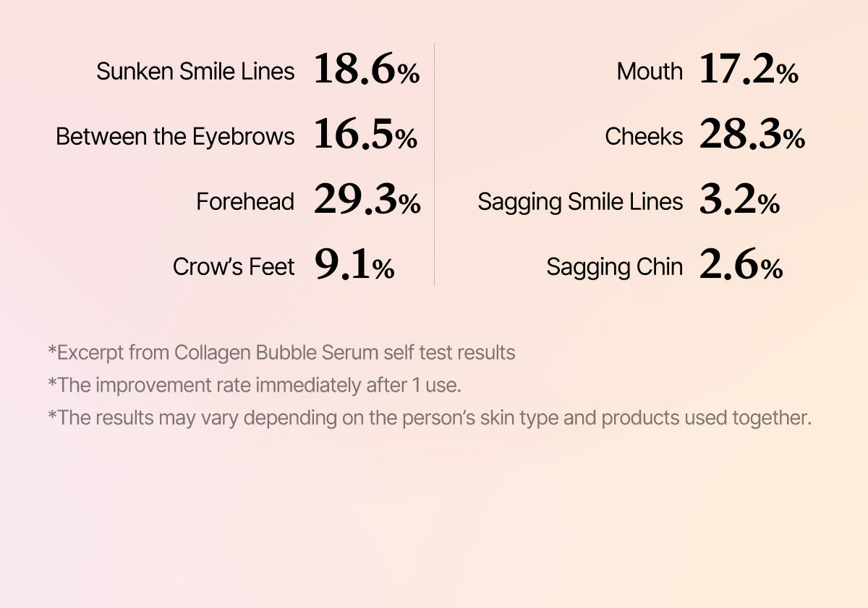Select the Between the Eyebrows label

175,137
